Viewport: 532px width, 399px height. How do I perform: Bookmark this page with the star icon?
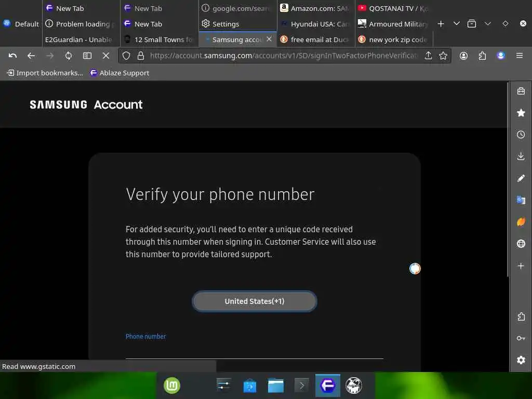click(x=443, y=56)
